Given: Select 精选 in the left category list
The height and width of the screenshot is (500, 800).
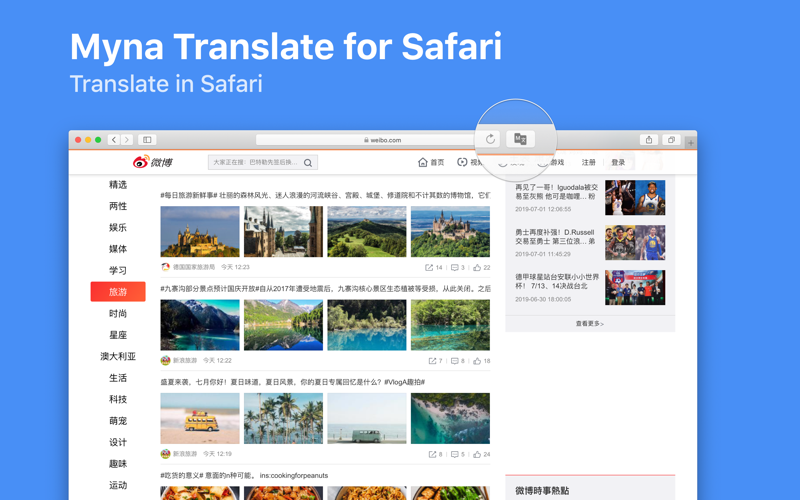Looking at the screenshot, I should click(x=118, y=185).
